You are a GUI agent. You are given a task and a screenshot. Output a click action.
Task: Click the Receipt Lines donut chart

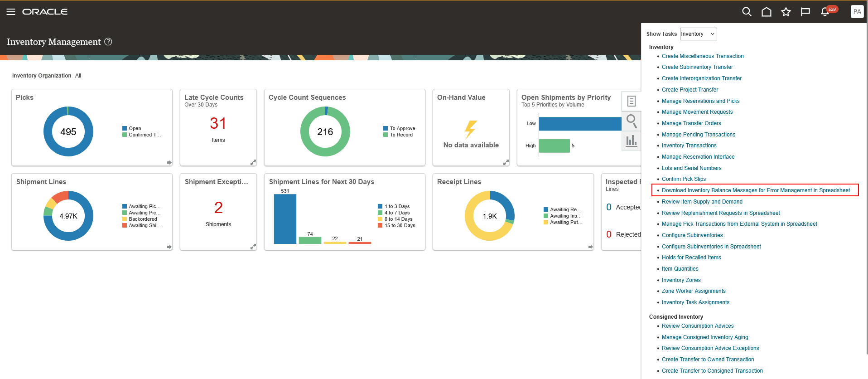[x=490, y=216]
